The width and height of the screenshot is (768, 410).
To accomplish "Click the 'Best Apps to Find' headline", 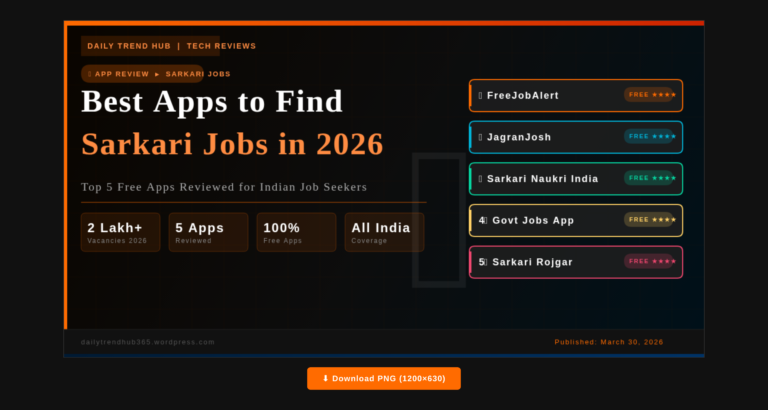I will [x=212, y=101].
